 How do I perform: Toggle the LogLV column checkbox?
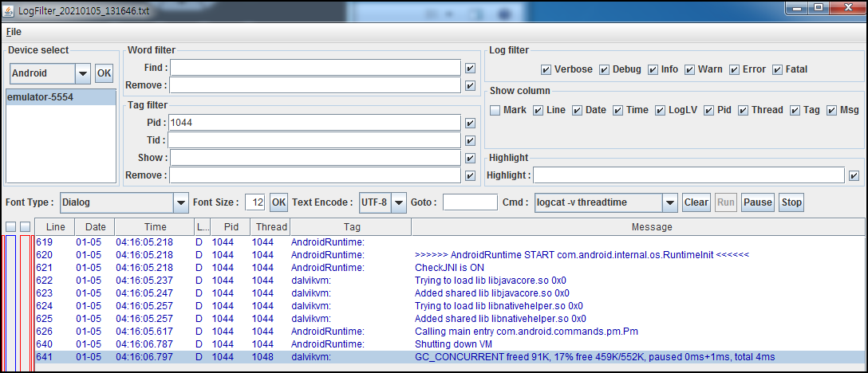click(x=660, y=110)
